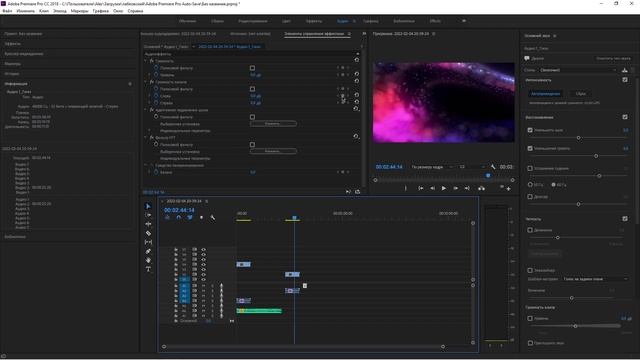Toggle visibility eye of top video track
The width and height of the screenshot is (640, 360).
203,249
